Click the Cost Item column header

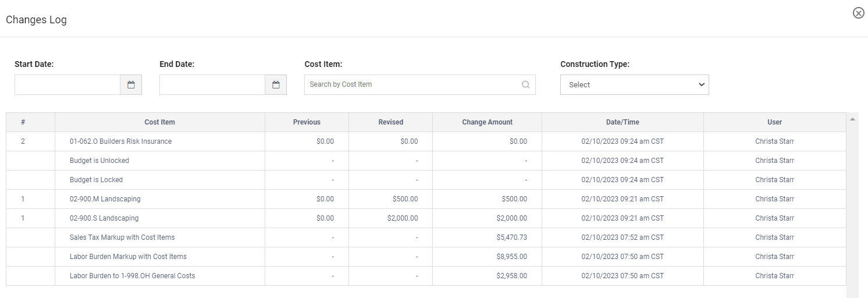click(159, 122)
